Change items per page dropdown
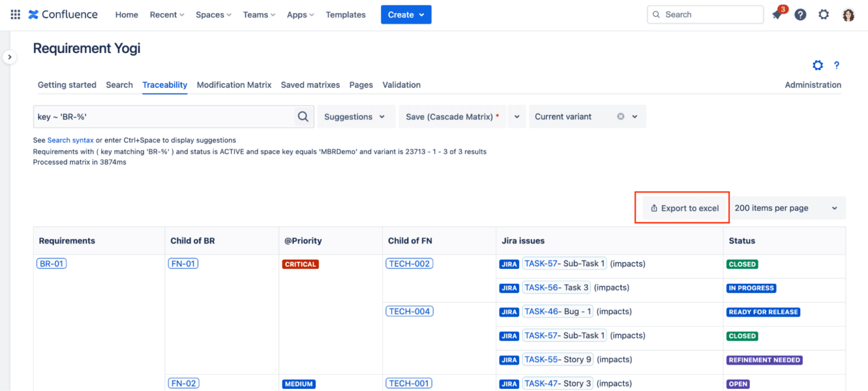The height and width of the screenshot is (391, 868). (x=787, y=207)
